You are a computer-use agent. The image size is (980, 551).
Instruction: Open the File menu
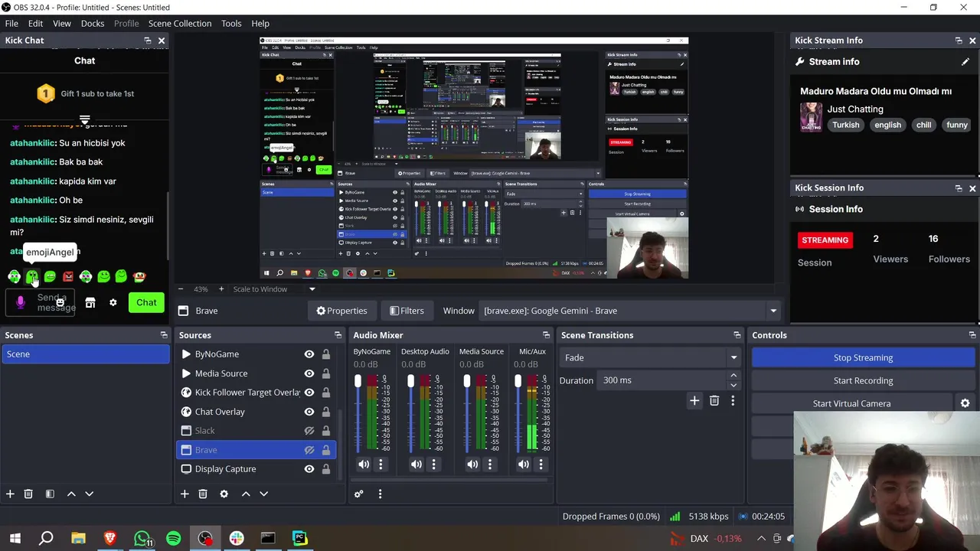click(x=11, y=24)
